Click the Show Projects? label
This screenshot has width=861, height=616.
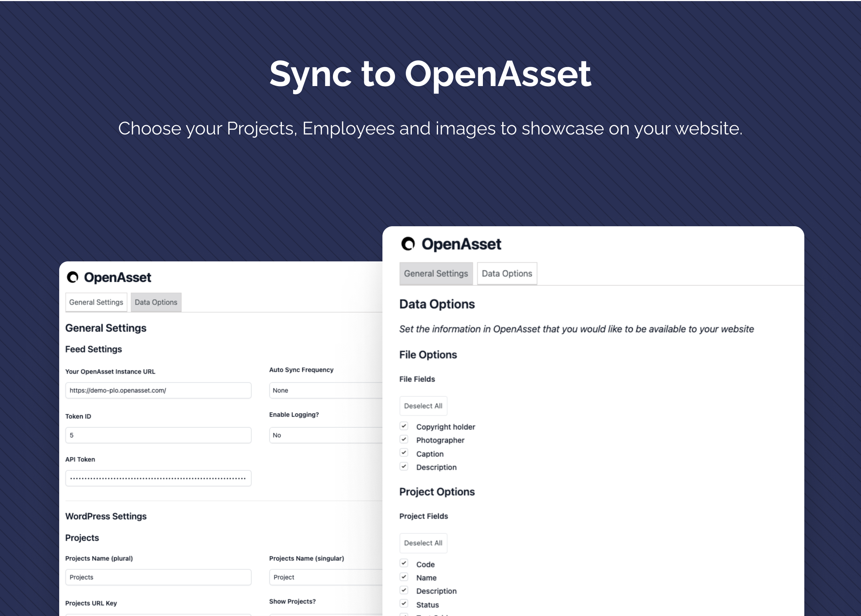pyautogui.click(x=293, y=602)
